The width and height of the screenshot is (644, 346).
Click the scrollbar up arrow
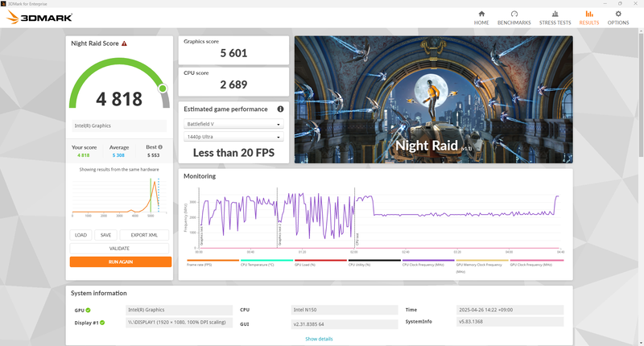[641, 31]
